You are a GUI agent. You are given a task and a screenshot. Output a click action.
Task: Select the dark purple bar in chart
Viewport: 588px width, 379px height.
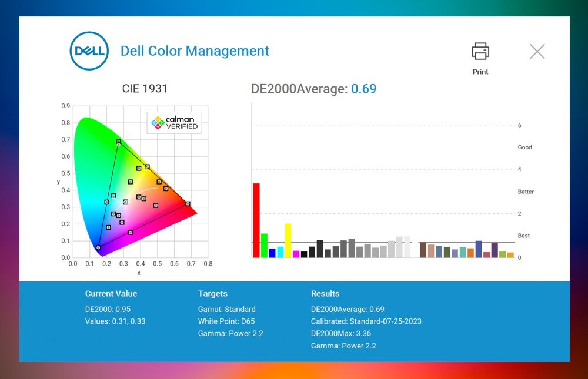pos(495,250)
